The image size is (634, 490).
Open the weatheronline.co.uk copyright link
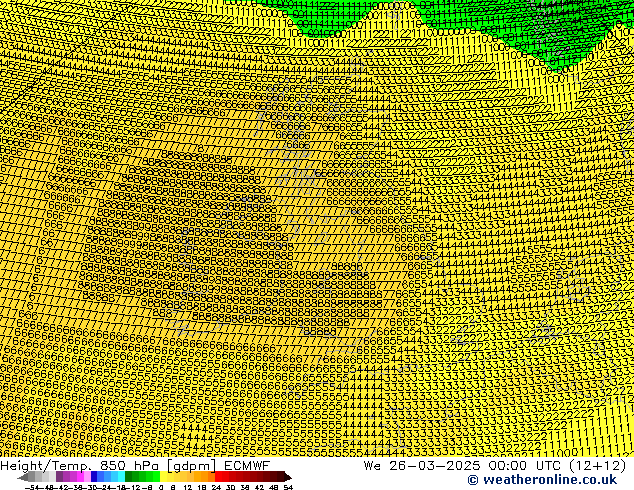[542, 480]
